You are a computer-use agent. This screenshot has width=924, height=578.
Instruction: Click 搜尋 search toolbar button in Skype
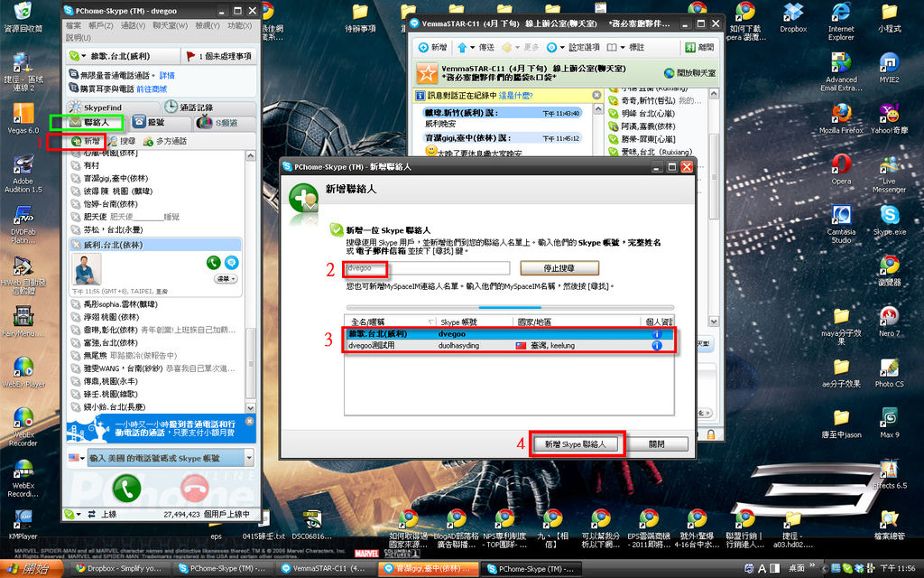(x=122, y=141)
